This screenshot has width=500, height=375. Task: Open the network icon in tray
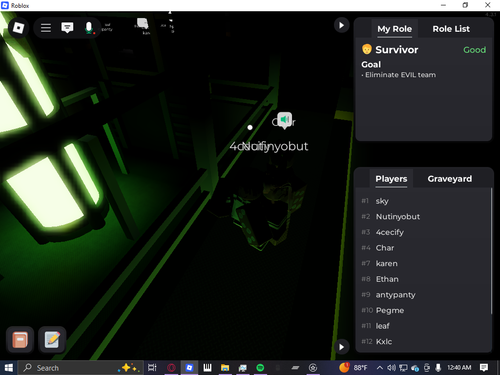point(403,368)
